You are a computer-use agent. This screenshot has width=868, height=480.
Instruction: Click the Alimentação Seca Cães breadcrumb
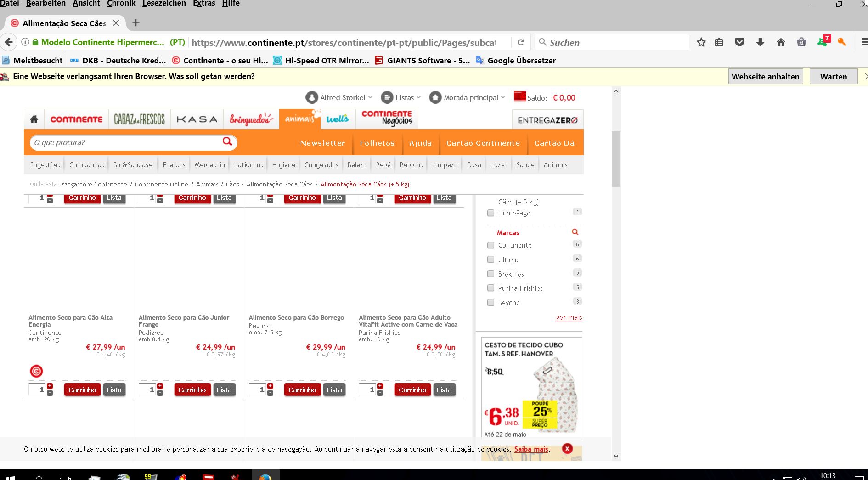coord(279,184)
